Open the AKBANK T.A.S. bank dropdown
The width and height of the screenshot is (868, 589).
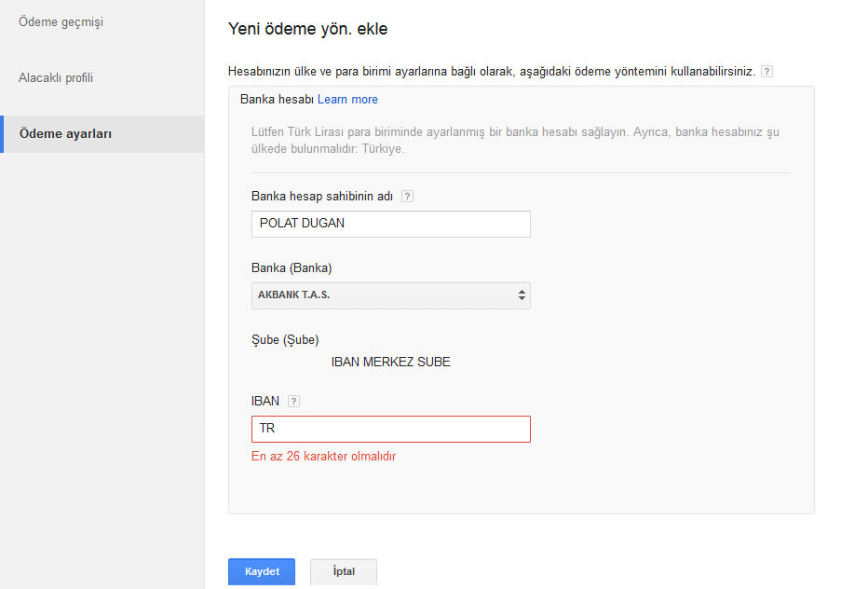(391, 295)
